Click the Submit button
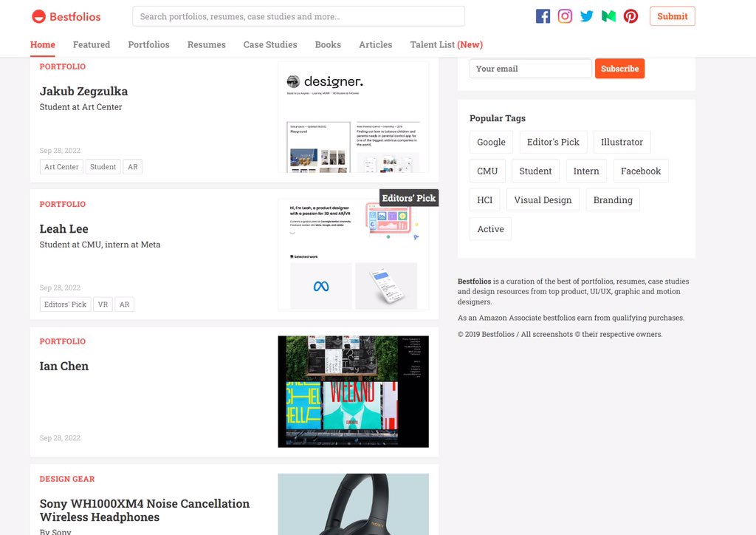 pos(672,16)
